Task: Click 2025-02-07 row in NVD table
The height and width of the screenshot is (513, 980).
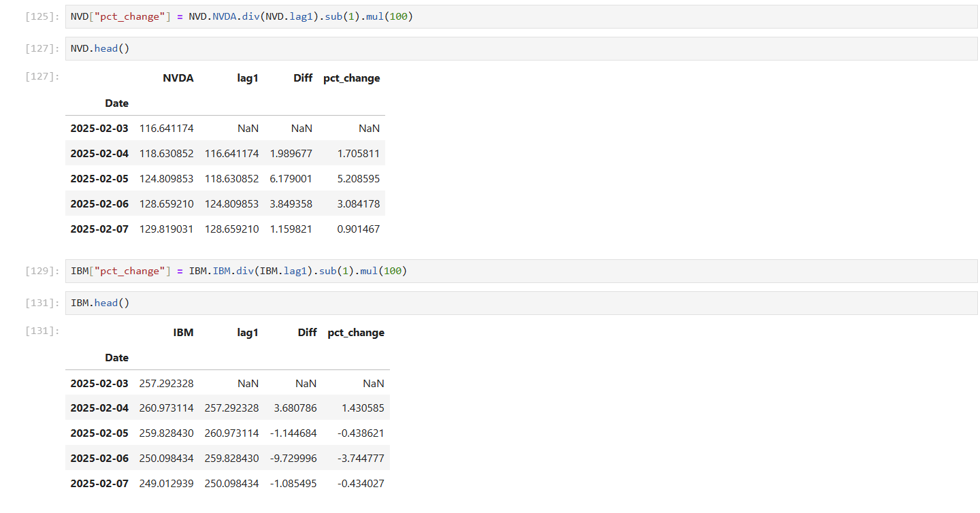Action: 225,229
